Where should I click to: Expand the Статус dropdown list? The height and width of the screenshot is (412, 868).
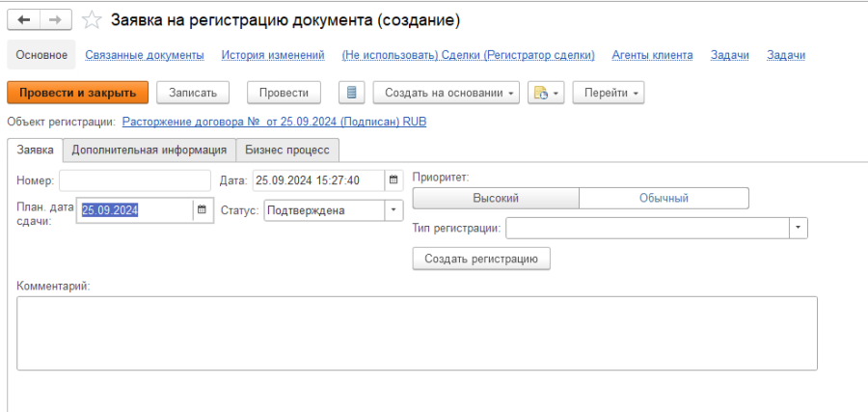(x=393, y=209)
